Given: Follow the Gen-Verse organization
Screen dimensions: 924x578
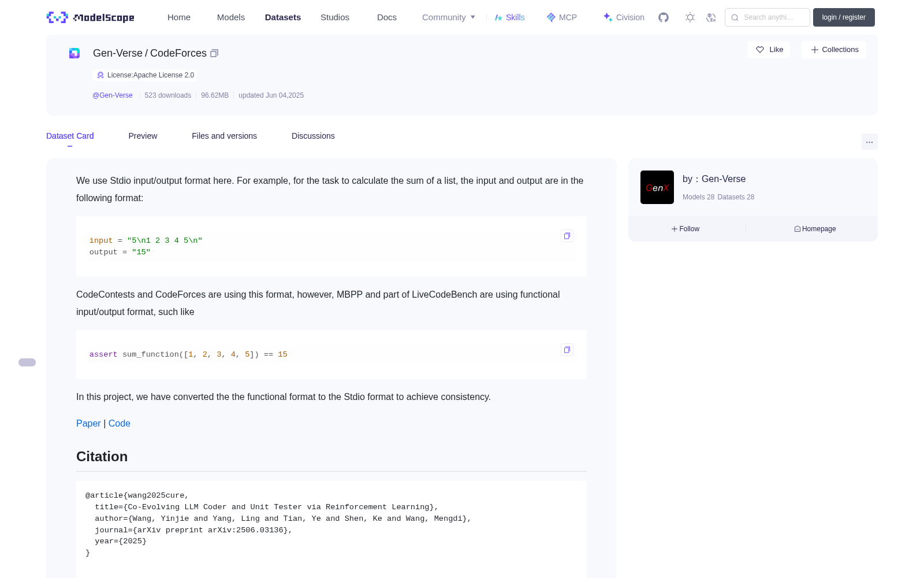Looking at the screenshot, I should click(x=685, y=229).
